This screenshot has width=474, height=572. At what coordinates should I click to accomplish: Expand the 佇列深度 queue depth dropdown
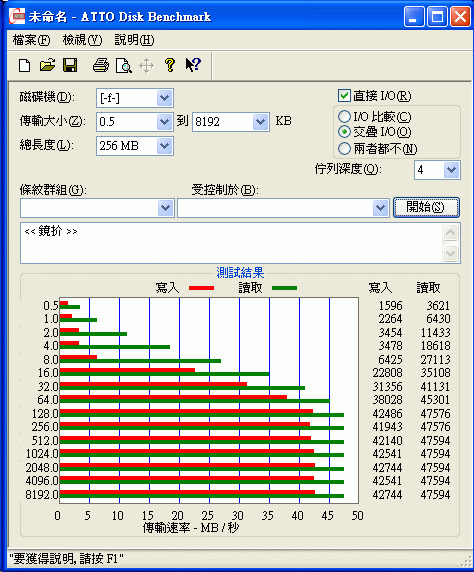[x=451, y=170]
